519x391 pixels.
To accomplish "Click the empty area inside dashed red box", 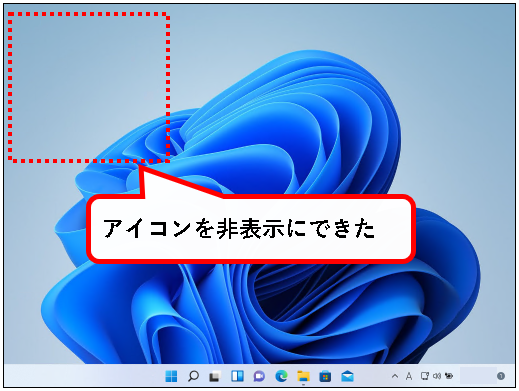I will 89,87.
